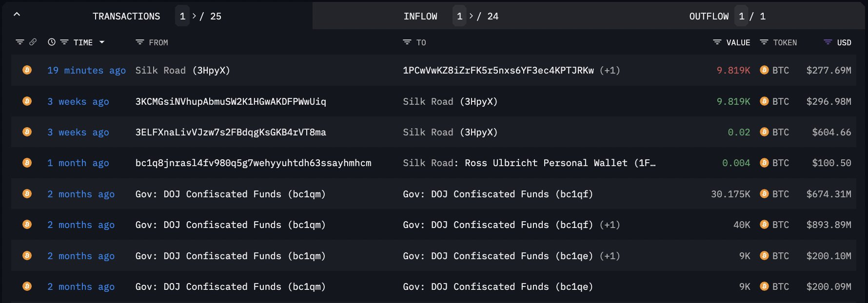Open the FROM column filter icon

(139, 42)
